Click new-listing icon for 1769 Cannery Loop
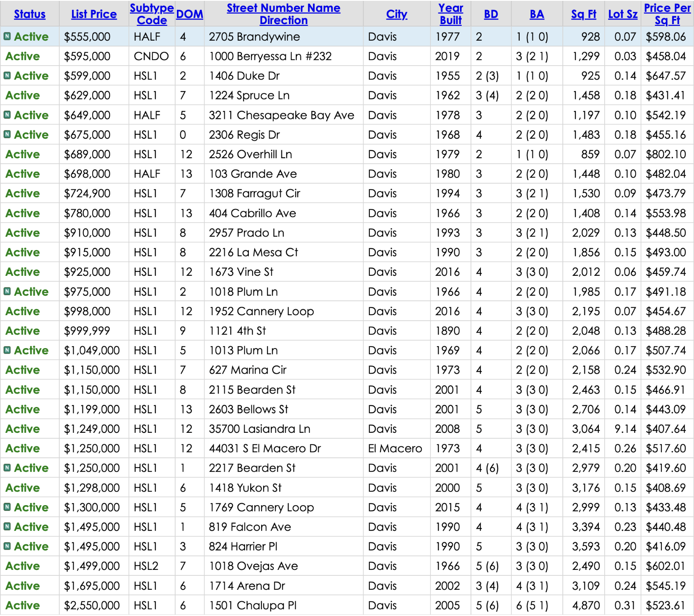694x616 pixels. pyautogui.click(x=7, y=507)
